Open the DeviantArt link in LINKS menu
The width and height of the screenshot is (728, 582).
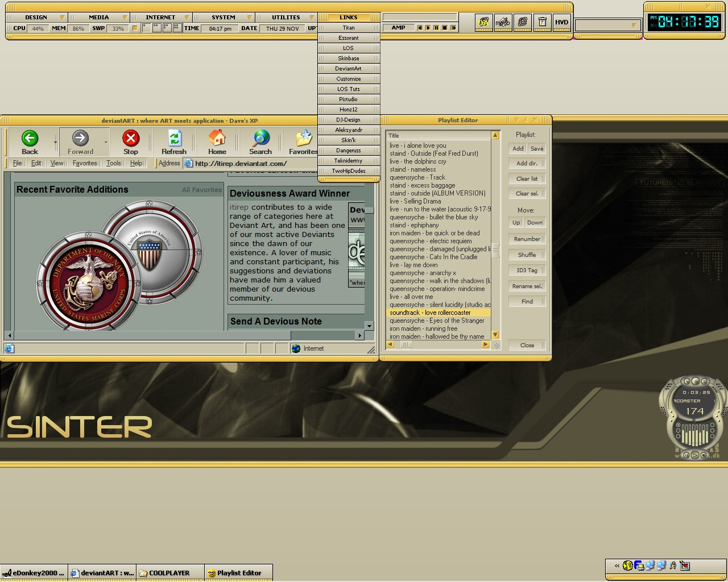tap(349, 69)
